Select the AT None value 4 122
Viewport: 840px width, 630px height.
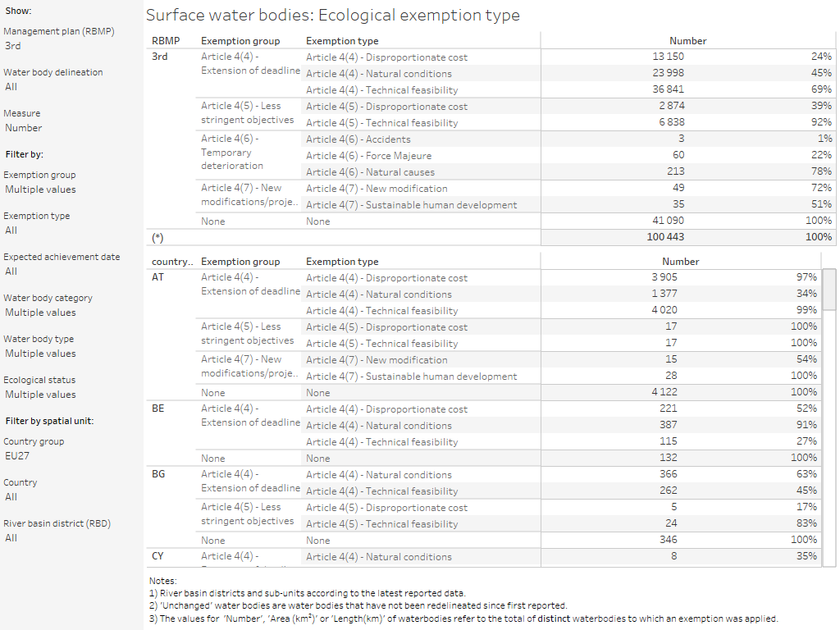tap(664, 392)
